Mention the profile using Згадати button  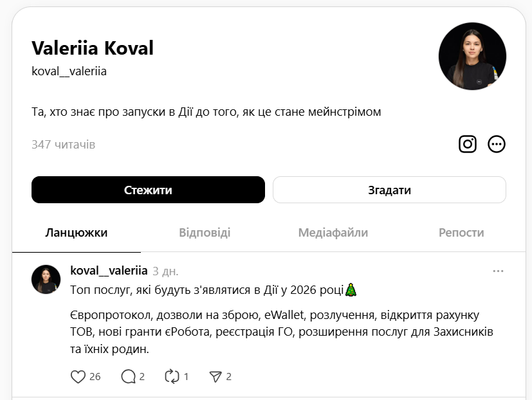click(389, 189)
